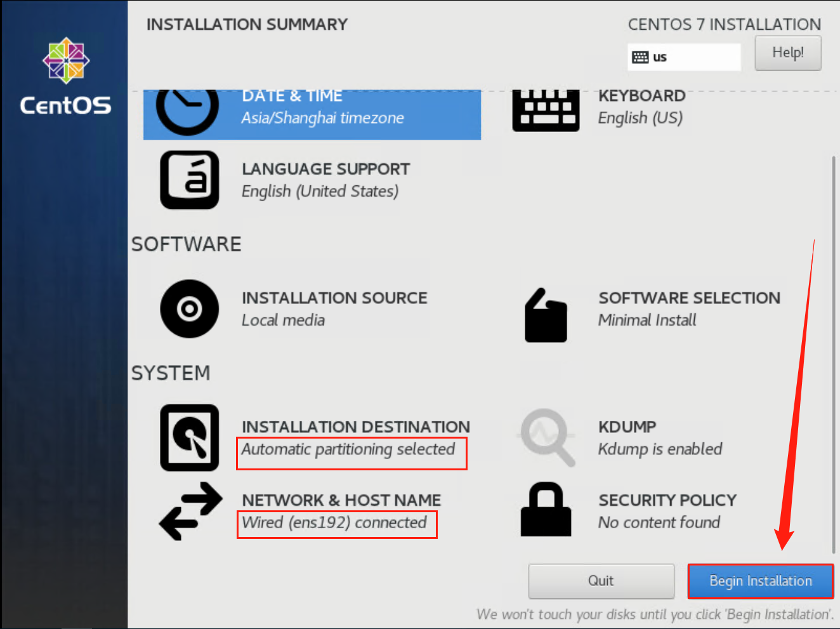Click the Keyboard layout icon

[x=546, y=110]
